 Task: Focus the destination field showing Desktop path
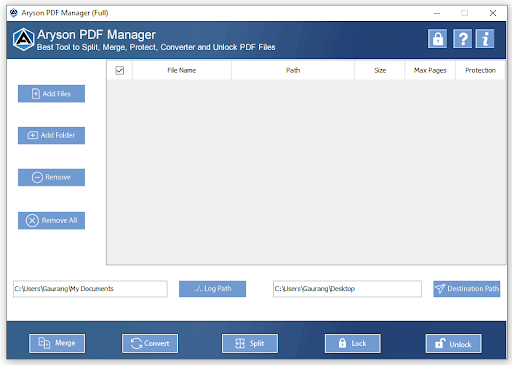click(x=347, y=289)
